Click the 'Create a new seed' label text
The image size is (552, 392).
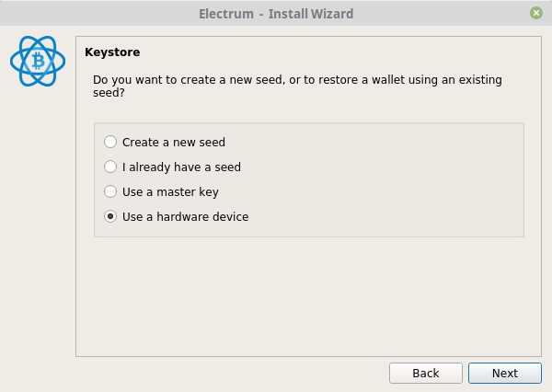(174, 143)
